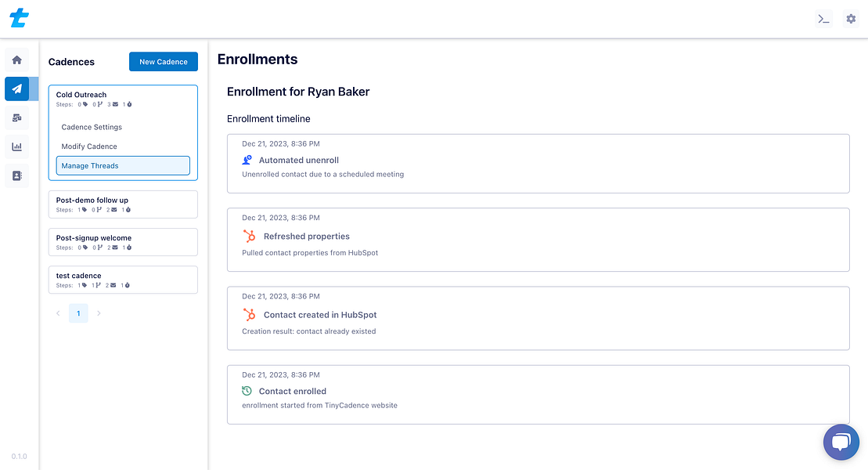Click the previous page chevron

point(58,313)
